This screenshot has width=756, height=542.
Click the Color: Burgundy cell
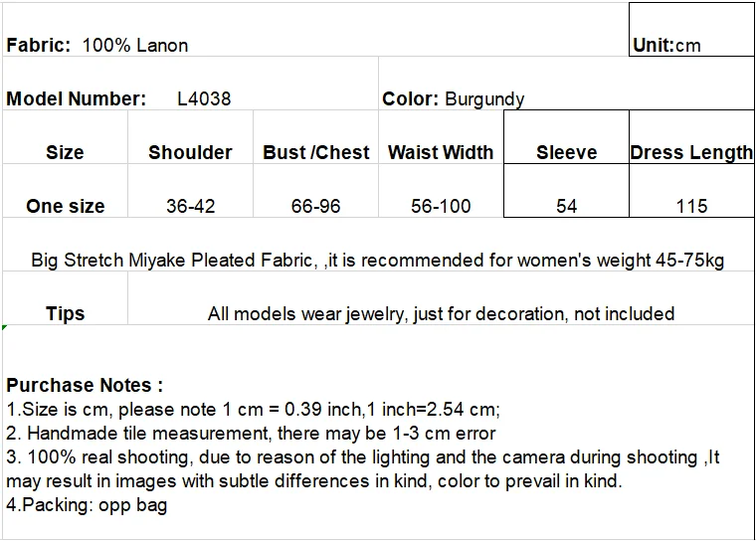pyautogui.click(x=566, y=84)
